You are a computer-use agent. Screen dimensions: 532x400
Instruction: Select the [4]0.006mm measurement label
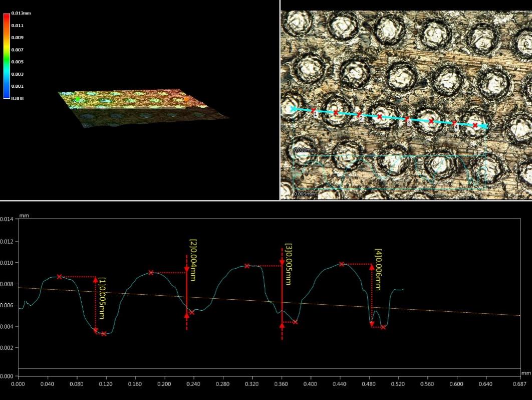tap(378, 270)
